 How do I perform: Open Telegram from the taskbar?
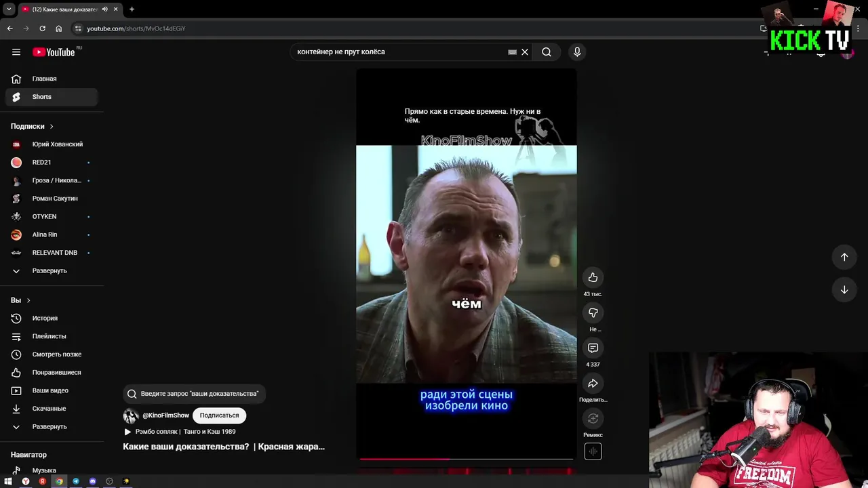click(x=76, y=482)
